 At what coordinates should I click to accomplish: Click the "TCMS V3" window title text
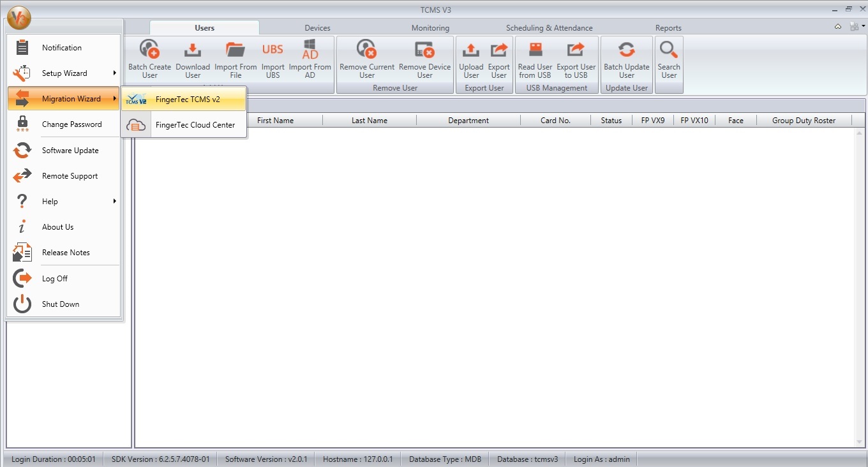click(x=436, y=10)
